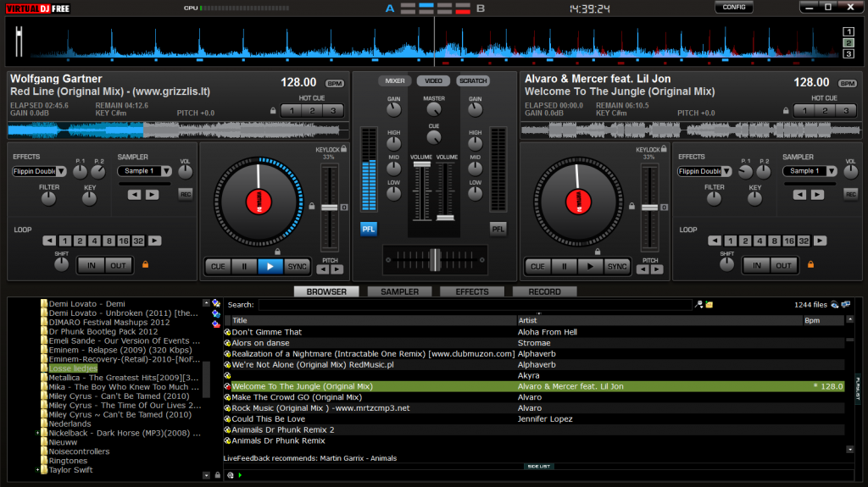Switch to the SAMPLER tab
This screenshot has height=487, width=868.
point(400,291)
